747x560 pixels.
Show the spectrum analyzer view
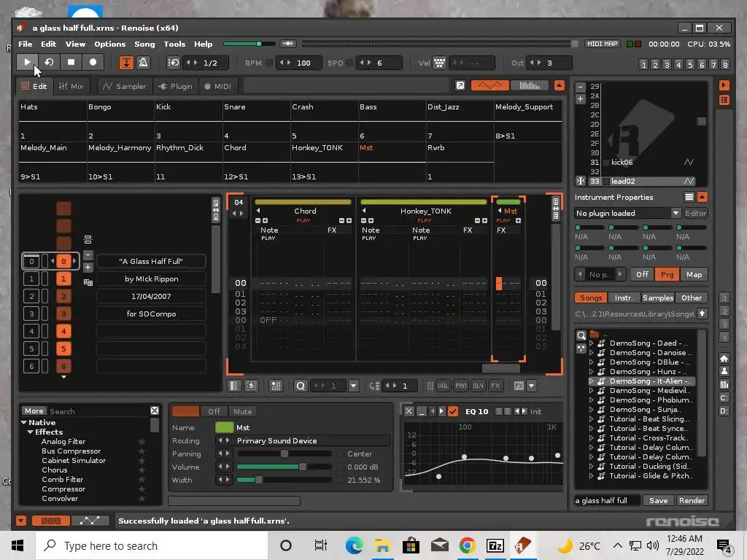530,86
